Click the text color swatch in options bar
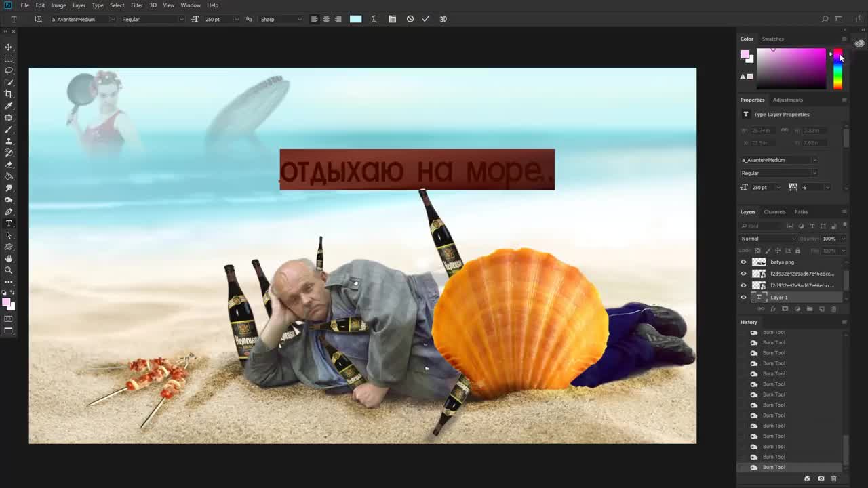868x488 pixels. [x=355, y=19]
